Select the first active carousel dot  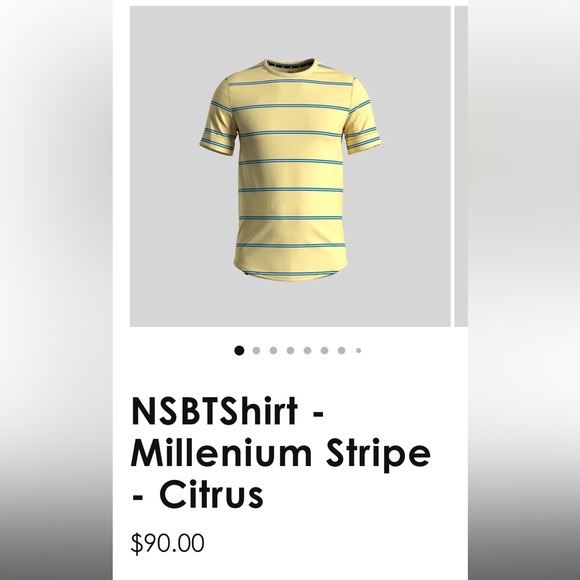239,350
